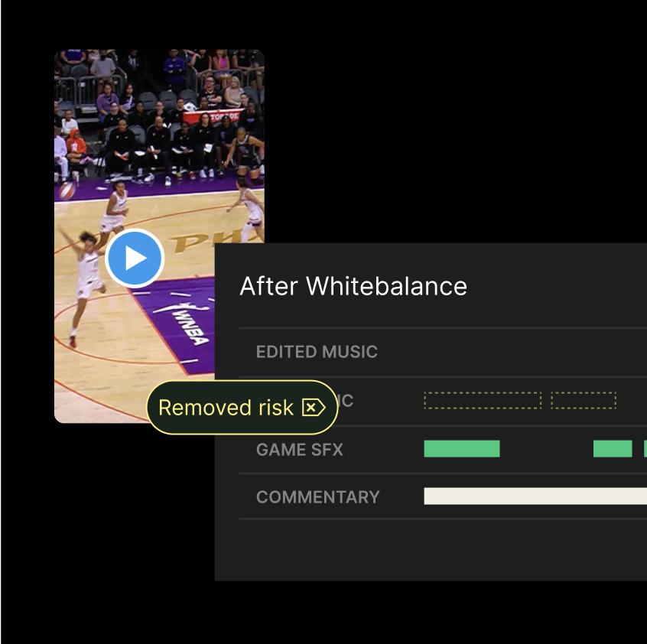This screenshot has width=647, height=644.
Task: Select the second green GAME SFX clip
Action: point(613,449)
